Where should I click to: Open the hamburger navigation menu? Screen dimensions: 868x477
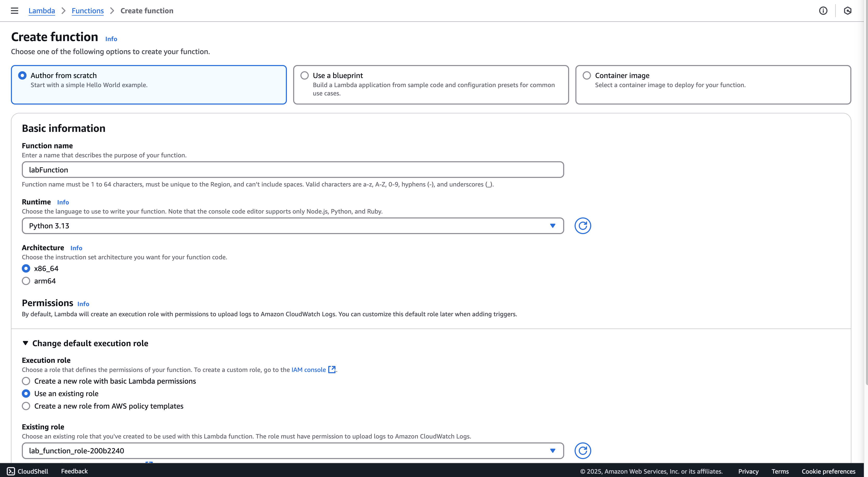[x=15, y=11]
